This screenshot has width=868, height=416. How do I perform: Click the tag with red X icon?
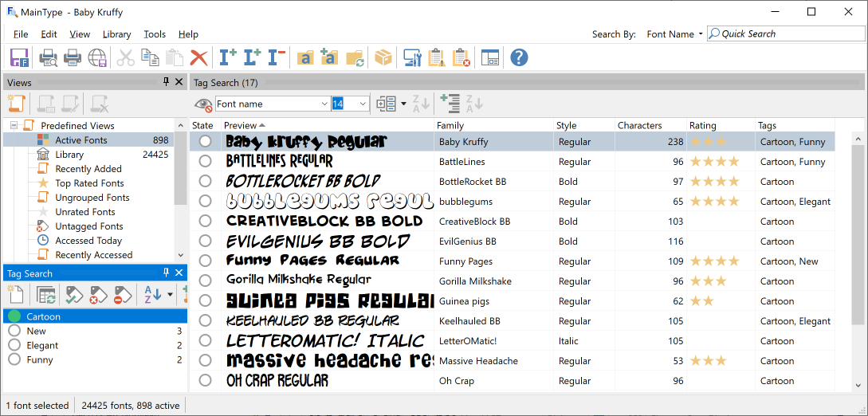coord(98,294)
